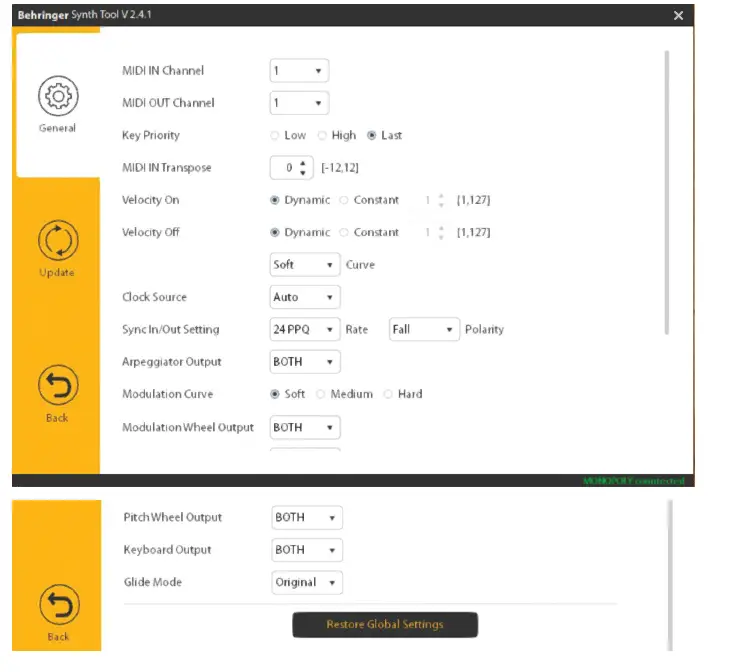
Task: Choose Medium modulation curve
Action: coord(321,394)
